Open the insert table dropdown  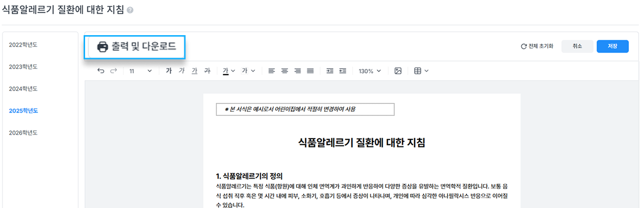(x=421, y=71)
